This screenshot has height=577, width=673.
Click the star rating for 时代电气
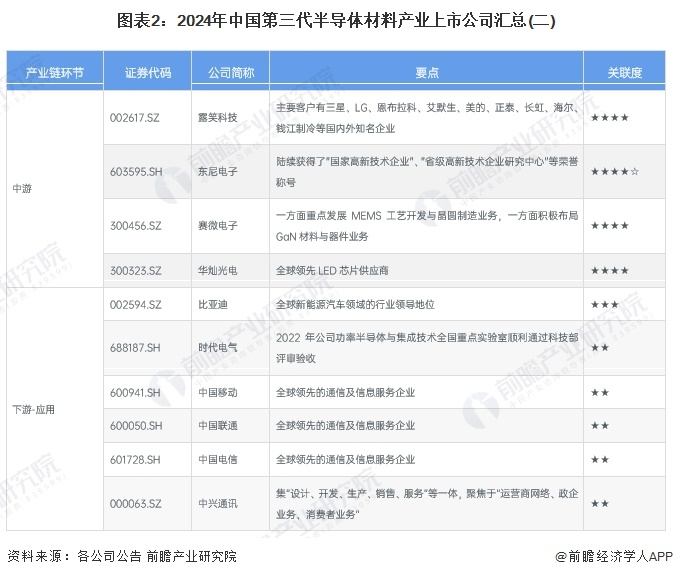(x=600, y=348)
